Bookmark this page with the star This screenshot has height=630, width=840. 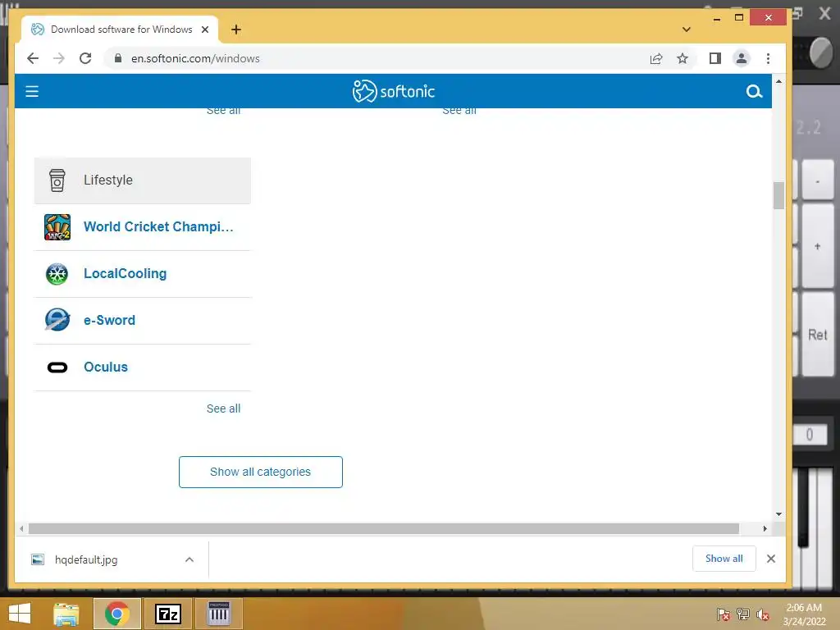(x=682, y=58)
